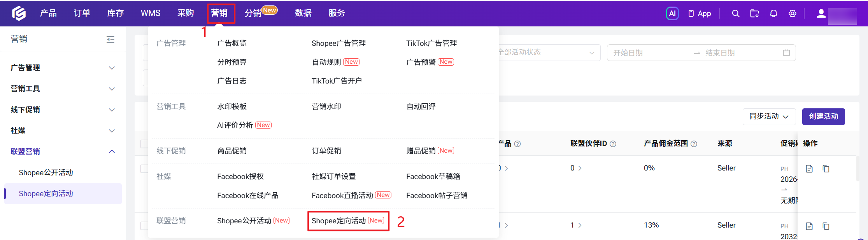
Task: Click the app logo in the header
Action: click(x=19, y=13)
